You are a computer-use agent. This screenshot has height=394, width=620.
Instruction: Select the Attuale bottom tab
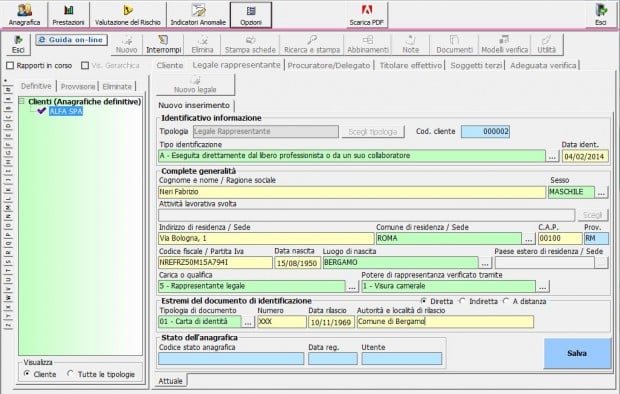click(170, 381)
